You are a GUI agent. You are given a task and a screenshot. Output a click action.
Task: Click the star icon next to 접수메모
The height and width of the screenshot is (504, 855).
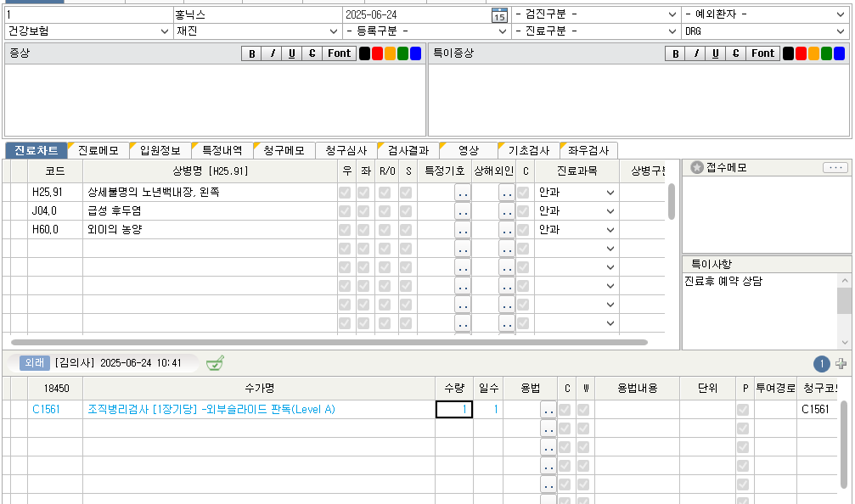[696, 168]
